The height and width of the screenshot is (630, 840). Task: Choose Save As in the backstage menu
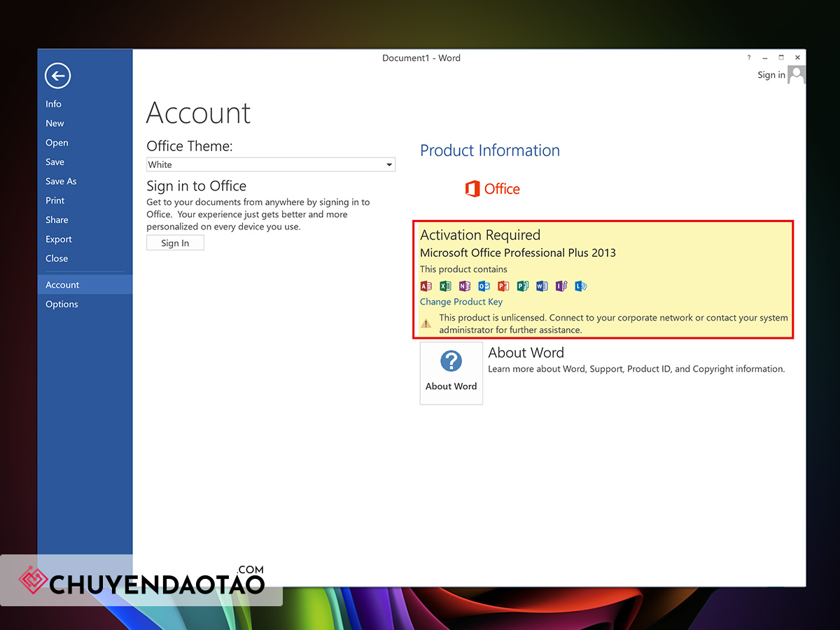85,181
